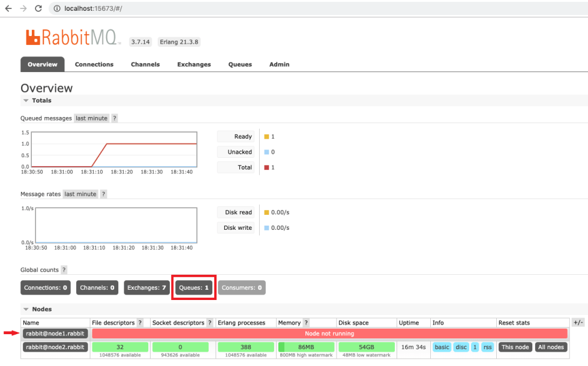Change Queued messages last minute range
The width and height of the screenshot is (588, 366).
coord(91,118)
